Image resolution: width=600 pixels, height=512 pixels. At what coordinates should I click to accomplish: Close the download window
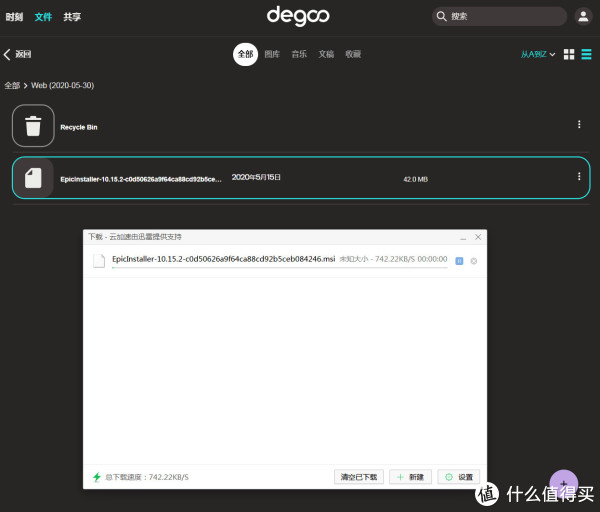click(478, 237)
